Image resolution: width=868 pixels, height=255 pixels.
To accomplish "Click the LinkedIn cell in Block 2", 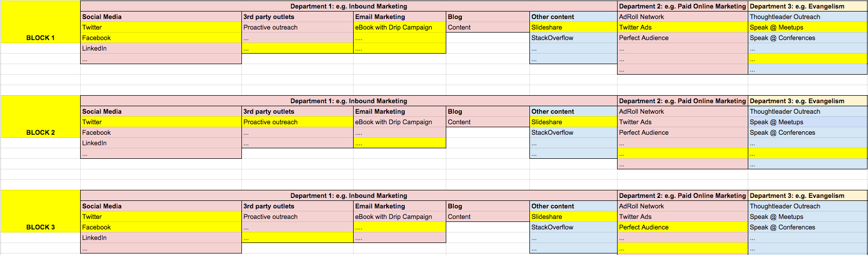I will point(160,143).
